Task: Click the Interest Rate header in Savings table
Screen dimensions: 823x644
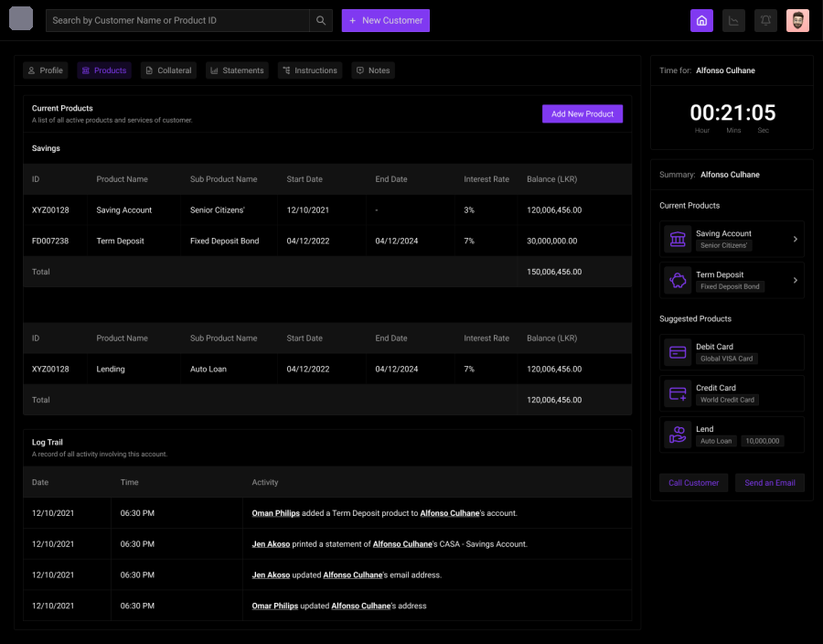Action: click(486, 179)
